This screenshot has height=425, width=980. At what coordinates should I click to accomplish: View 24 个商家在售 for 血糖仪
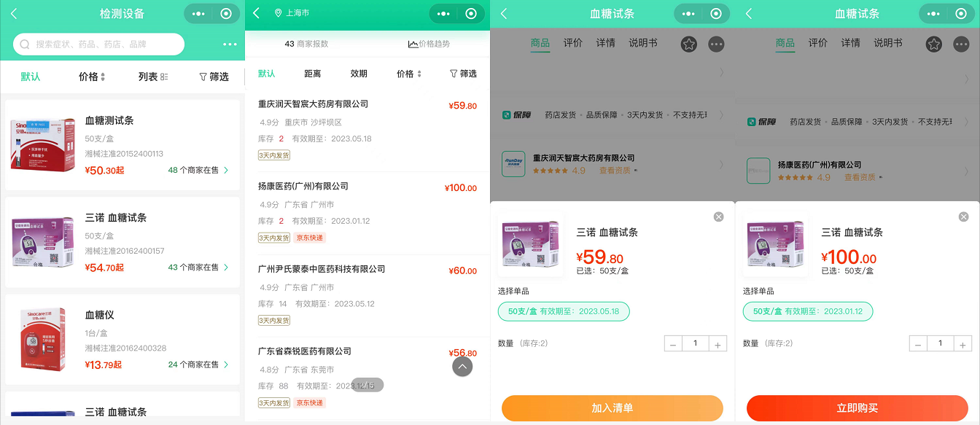(x=198, y=364)
